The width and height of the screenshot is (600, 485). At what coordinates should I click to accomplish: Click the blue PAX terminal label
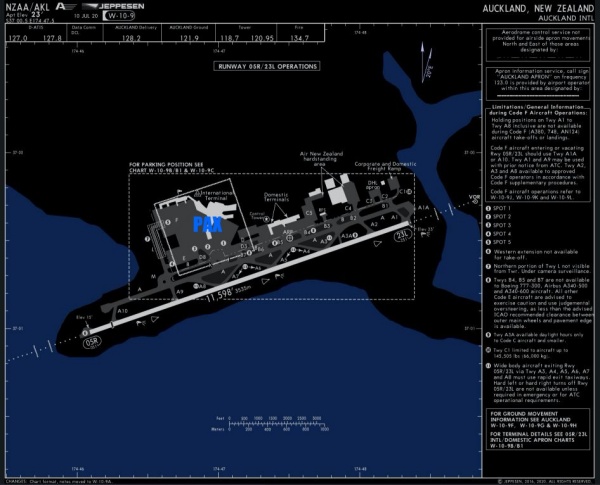pyautogui.click(x=207, y=223)
